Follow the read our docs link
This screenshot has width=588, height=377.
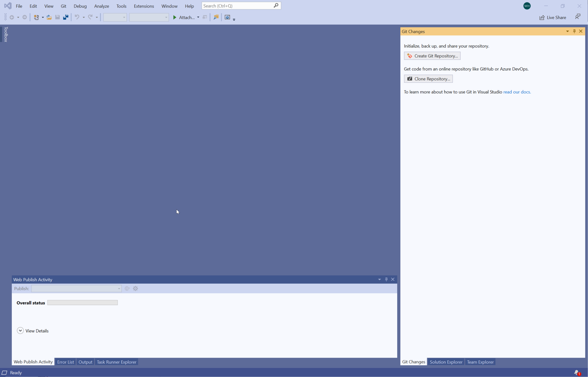coord(517,92)
